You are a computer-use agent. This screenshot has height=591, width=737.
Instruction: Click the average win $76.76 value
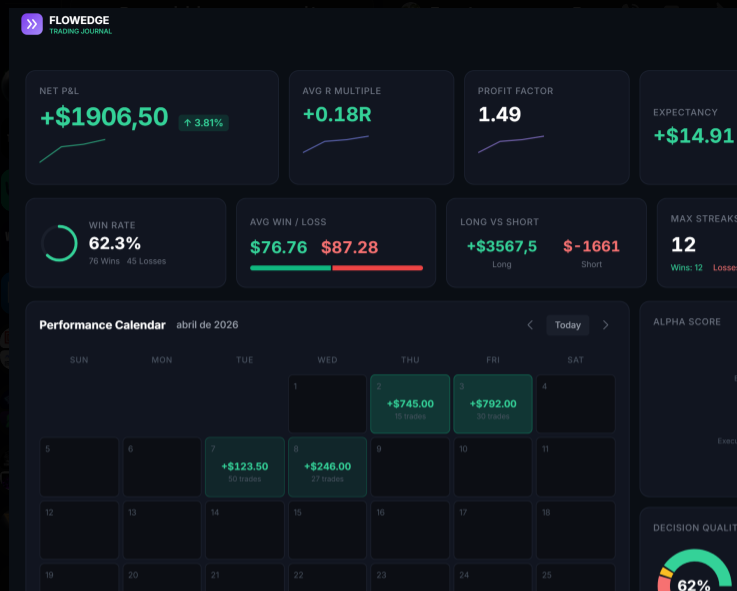pyautogui.click(x=278, y=247)
